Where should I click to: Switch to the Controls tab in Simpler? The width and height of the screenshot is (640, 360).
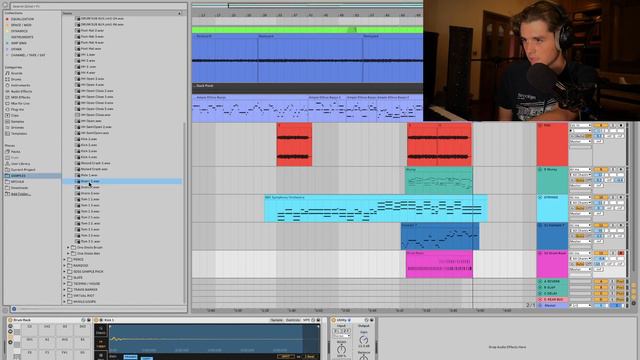(293, 320)
